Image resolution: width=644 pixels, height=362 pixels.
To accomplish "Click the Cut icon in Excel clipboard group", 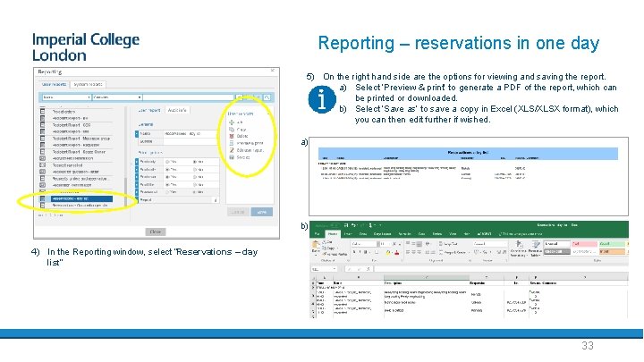I will click(x=325, y=242).
